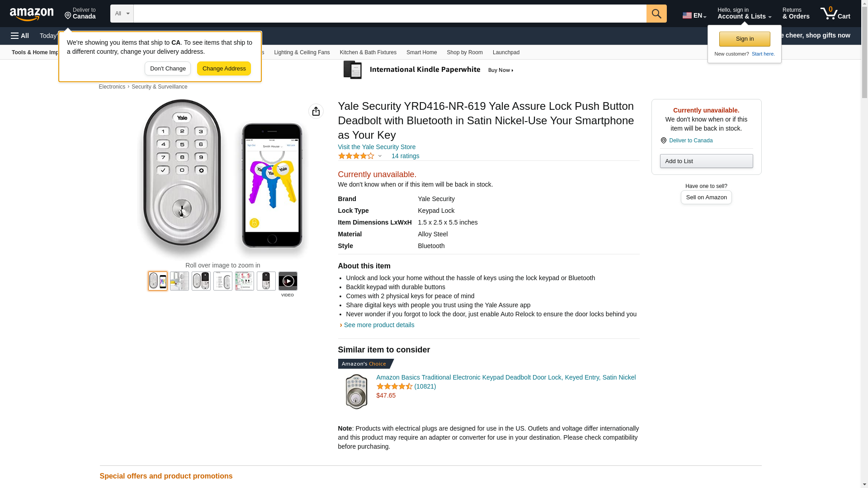Open Lighting & Ceiling Fans category
This screenshot has height=488, width=868.
click(302, 52)
